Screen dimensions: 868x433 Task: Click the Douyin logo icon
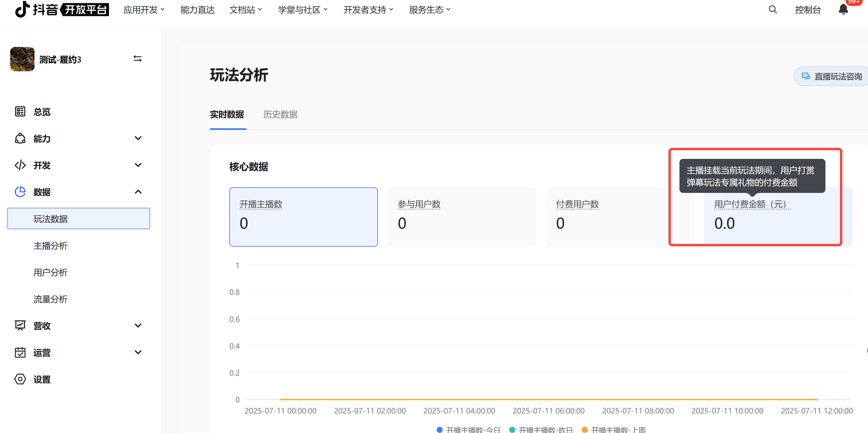(x=22, y=9)
